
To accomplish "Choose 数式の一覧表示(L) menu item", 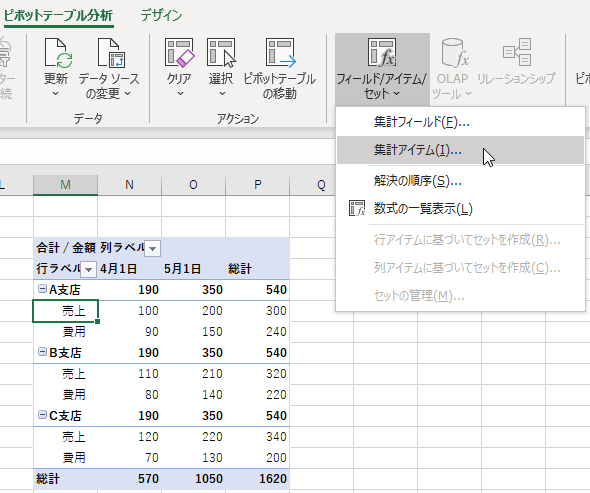I will click(460, 208).
